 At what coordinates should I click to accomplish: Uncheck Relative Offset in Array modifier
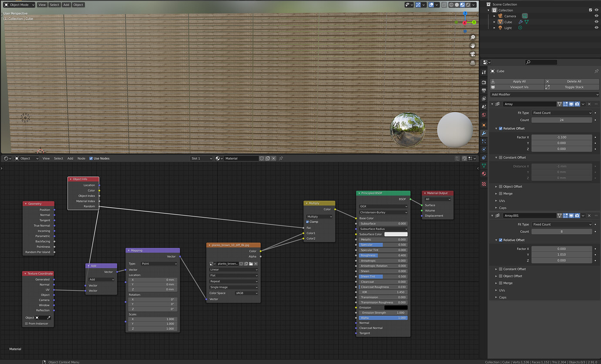pos(500,128)
